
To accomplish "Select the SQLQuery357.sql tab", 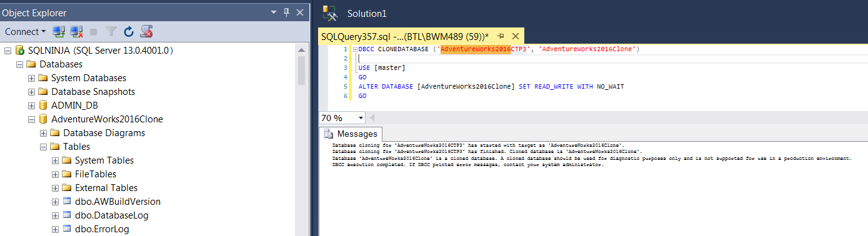I will click(405, 36).
